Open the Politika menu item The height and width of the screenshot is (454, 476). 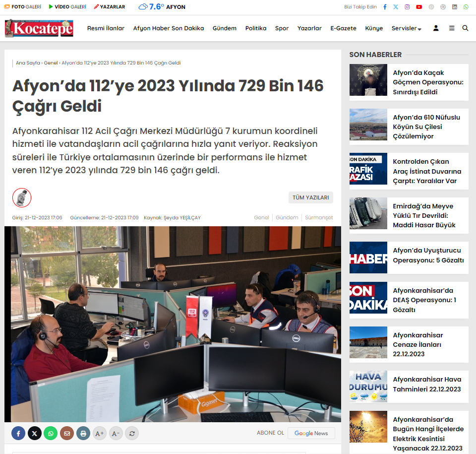point(256,28)
